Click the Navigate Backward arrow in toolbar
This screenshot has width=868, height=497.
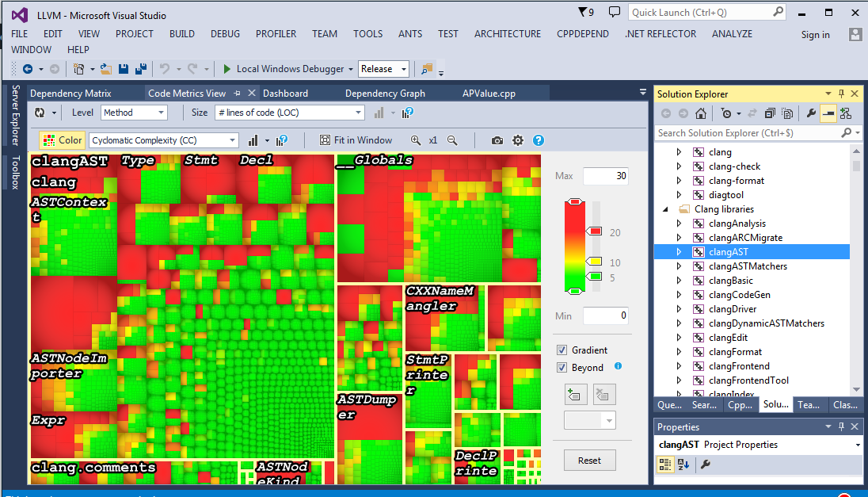coord(27,69)
